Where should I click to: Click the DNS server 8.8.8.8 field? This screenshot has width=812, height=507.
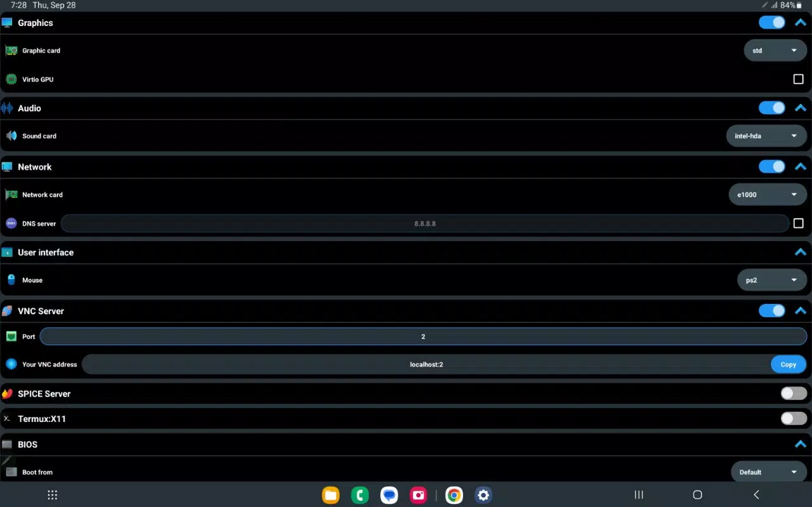coord(425,223)
